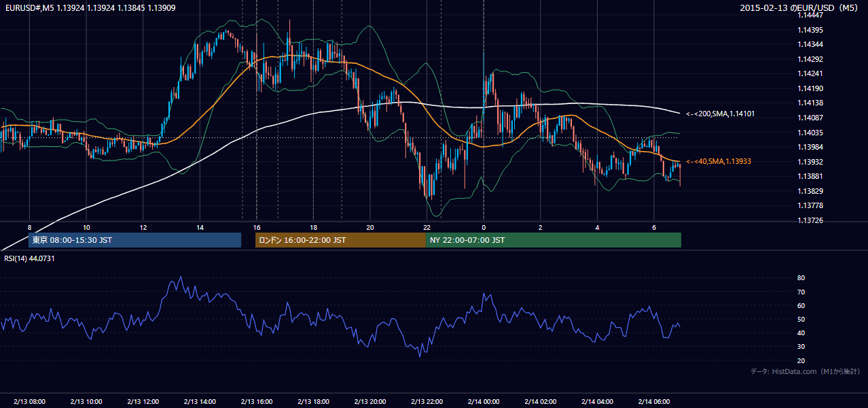Viewport: 868px width, 408px height.
Task: Click hour tick 16 under the price chart
Action: 257,227
